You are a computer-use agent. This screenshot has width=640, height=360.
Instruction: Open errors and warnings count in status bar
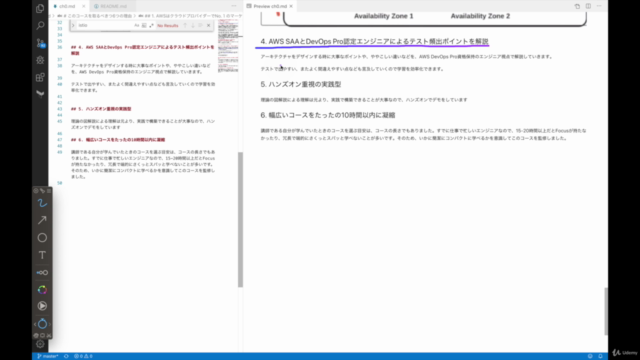83,356
